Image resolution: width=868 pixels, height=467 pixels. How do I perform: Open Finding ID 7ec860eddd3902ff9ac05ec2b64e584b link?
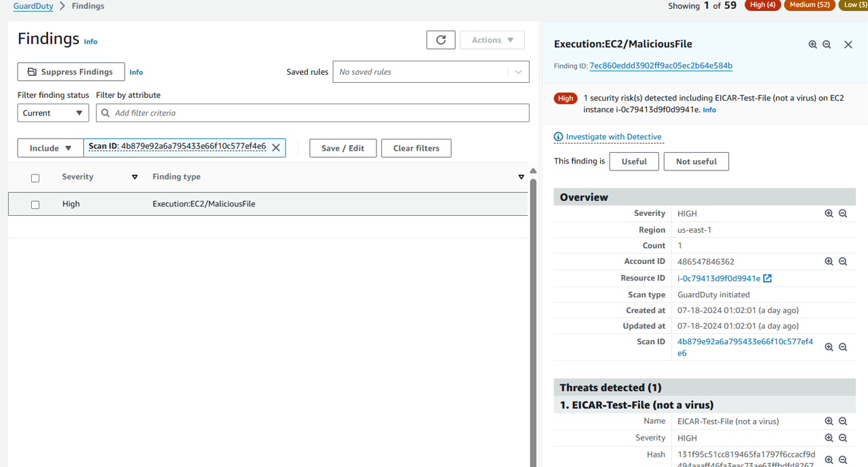[x=661, y=66]
